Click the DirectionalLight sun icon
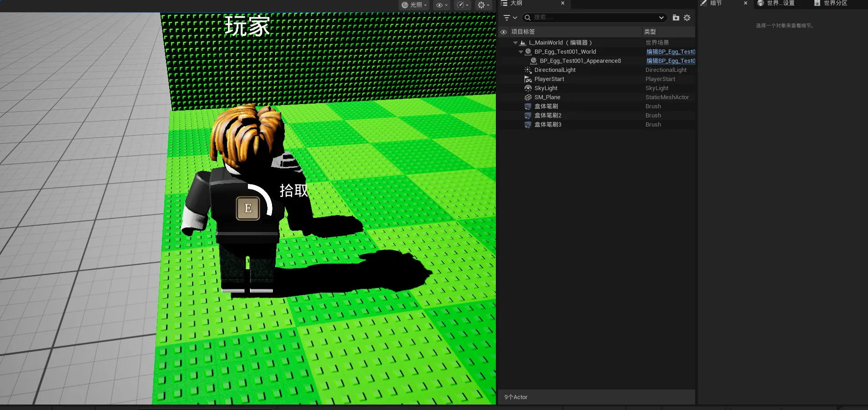Screen dimensions: 868x410 [x=528, y=70]
